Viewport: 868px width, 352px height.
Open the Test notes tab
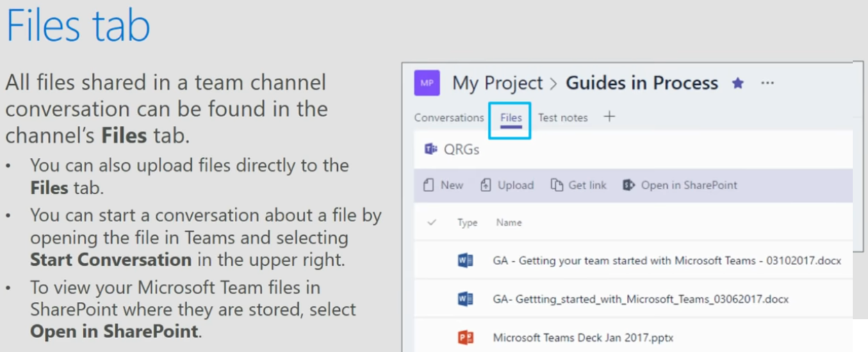tap(563, 118)
